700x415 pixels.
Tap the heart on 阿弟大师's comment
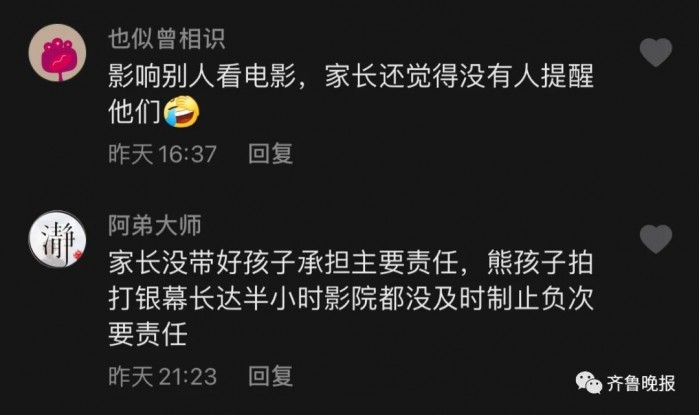click(656, 239)
